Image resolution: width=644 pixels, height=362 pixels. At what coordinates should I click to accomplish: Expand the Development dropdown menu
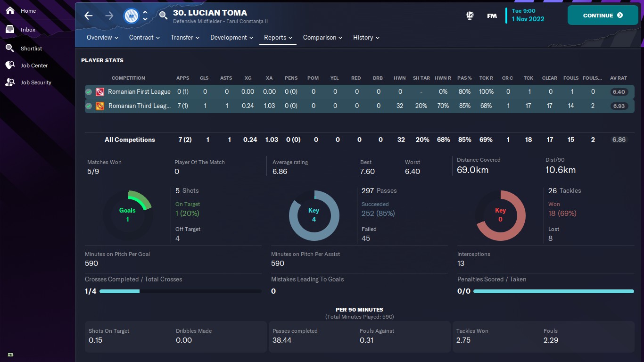coord(231,38)
